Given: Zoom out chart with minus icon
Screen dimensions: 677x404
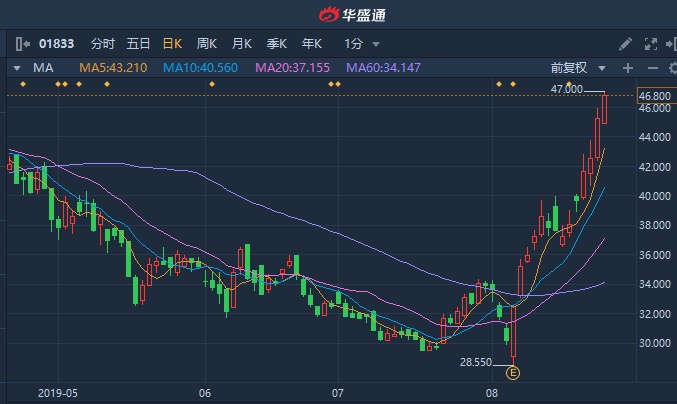Looking at the screenshot, I should 651,68.
